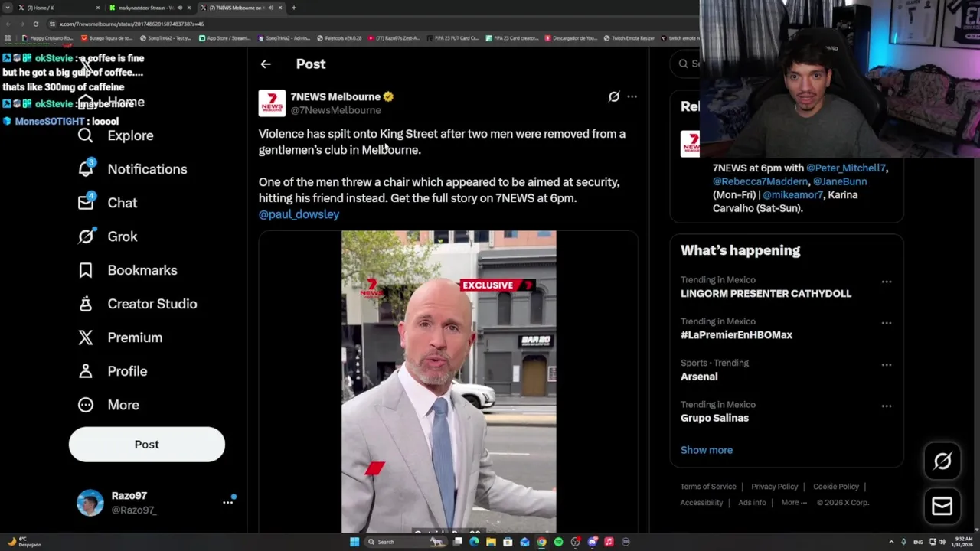This screenshot has height=551, width=980.
Task: Click the floating Grok button
Action: click(x=942, y=461)
